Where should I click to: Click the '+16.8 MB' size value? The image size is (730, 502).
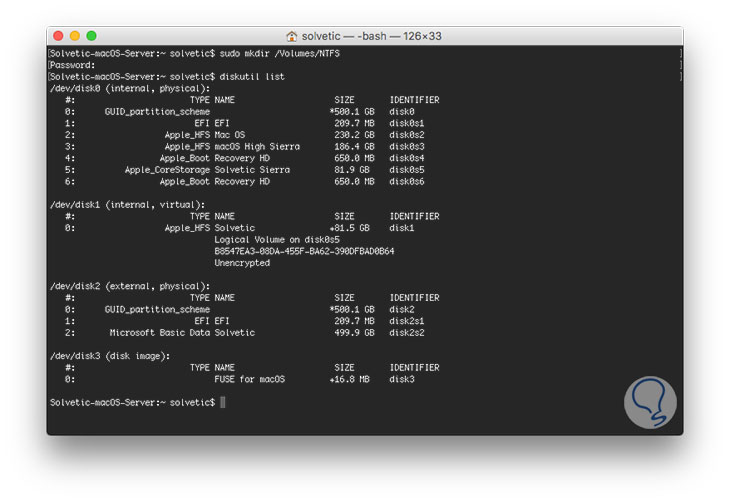coord(350,380)
